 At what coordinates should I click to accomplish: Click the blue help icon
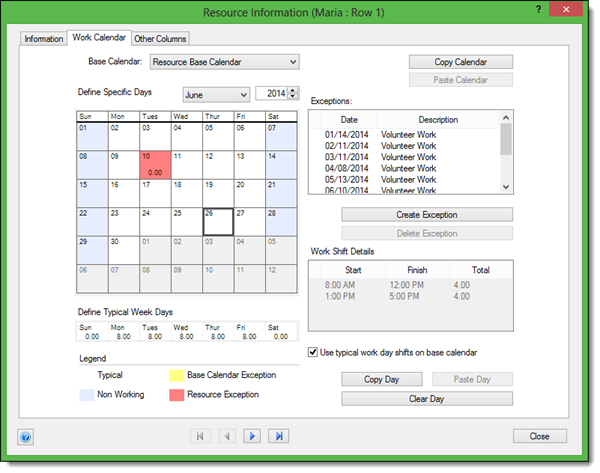(x=26, y=436)
